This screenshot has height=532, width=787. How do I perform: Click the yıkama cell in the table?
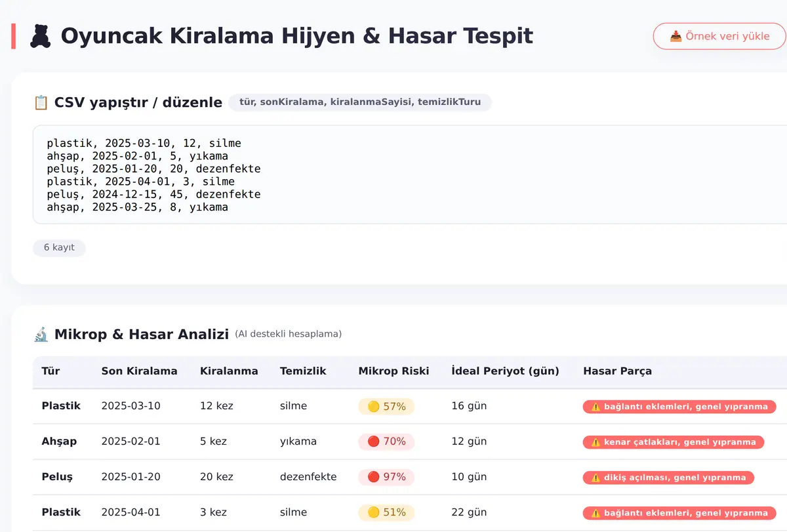(x=298, y=441)
